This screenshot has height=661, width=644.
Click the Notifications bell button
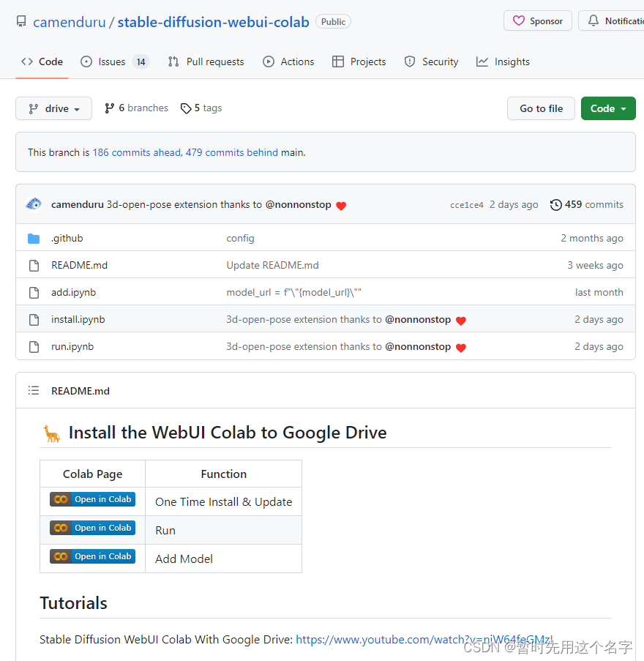tap(612, 21)
